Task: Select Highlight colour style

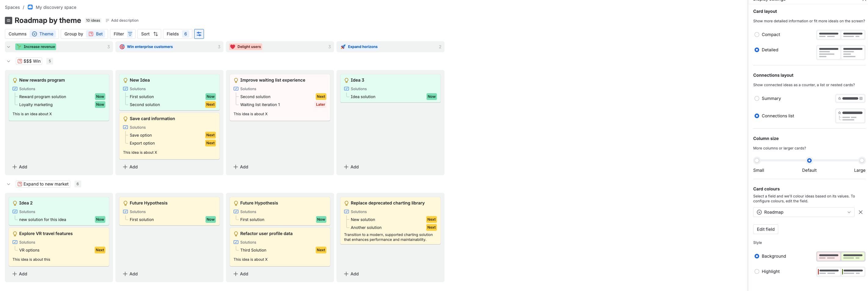Action: click(757, 271)
